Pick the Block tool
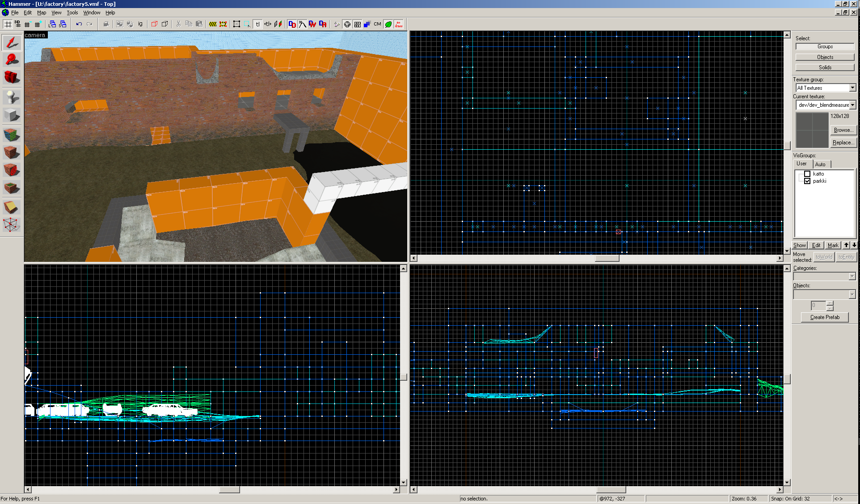The image size is (860, 504). pyautogui.click(x=12, y=115)
